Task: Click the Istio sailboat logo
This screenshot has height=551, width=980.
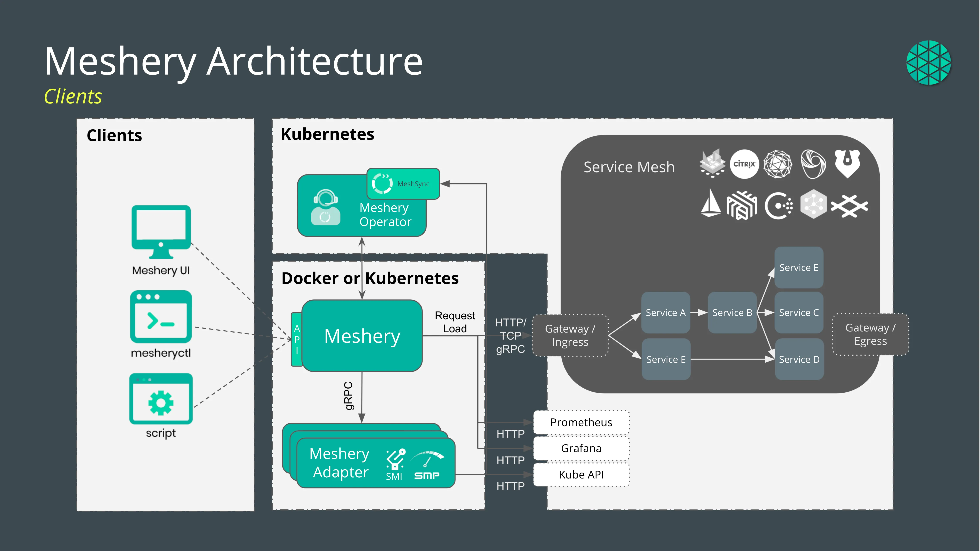Action: 711,204
